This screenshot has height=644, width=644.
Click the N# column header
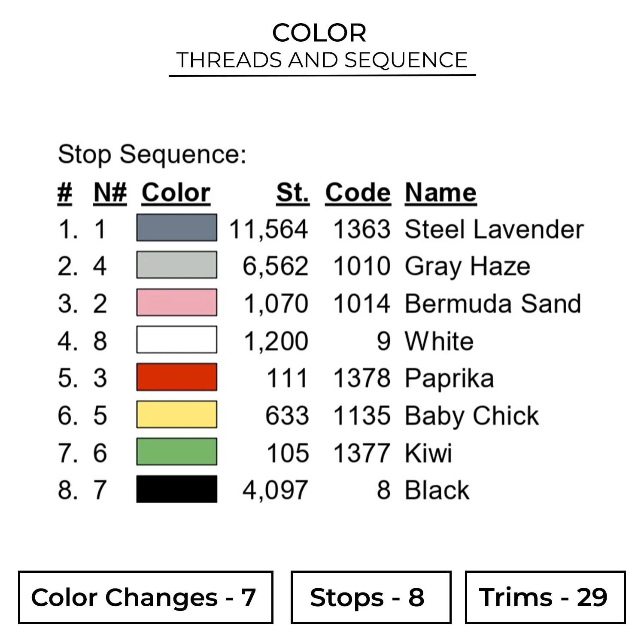[110, 192]
